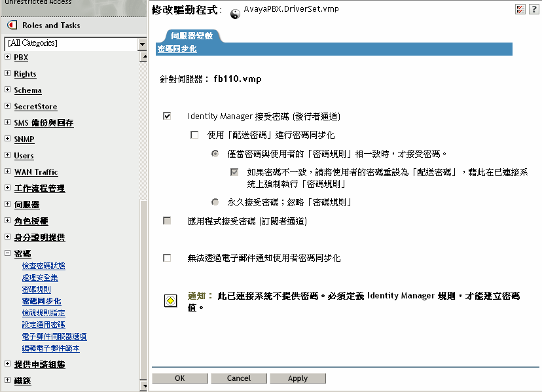
Task: Click the yin-yang object icon beside AvayaPBX.DriverSet.vmp
Action: [234, 12]
